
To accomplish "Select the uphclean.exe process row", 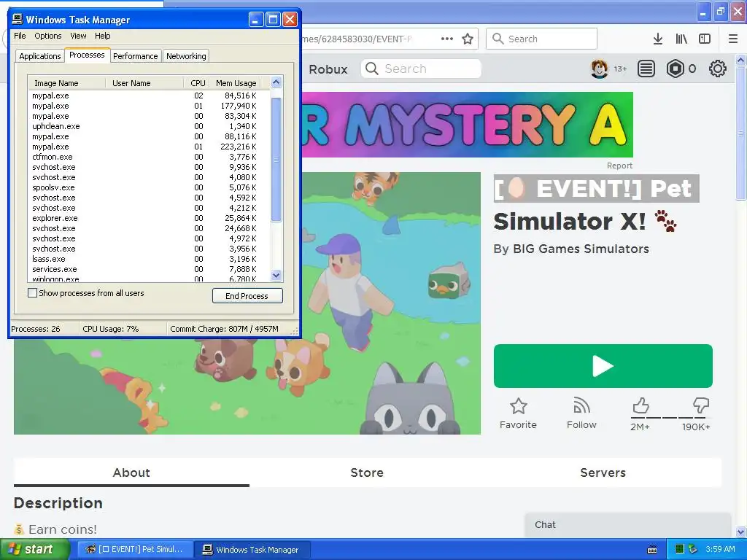I will pyautogui.click(x=148, y=126).
